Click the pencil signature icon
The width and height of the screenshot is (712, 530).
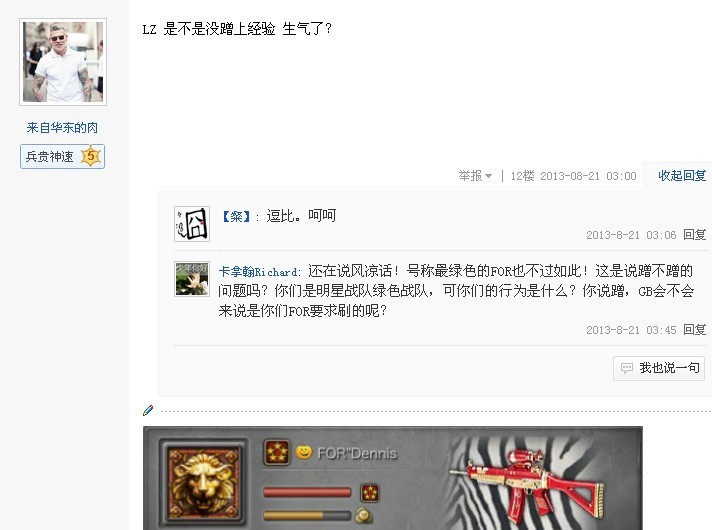tap(148, 411)
